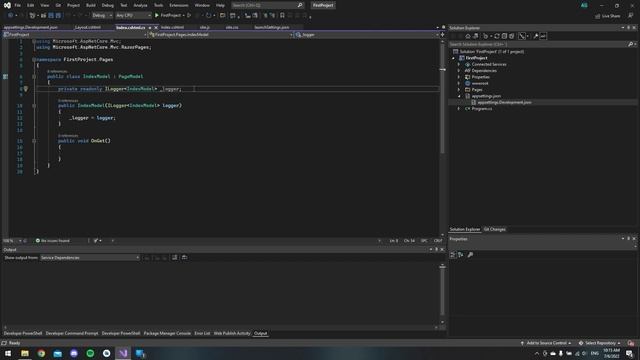Switch to Git Changes tab
This screenshot has height=360, width=640.
[x=495, y=229]
